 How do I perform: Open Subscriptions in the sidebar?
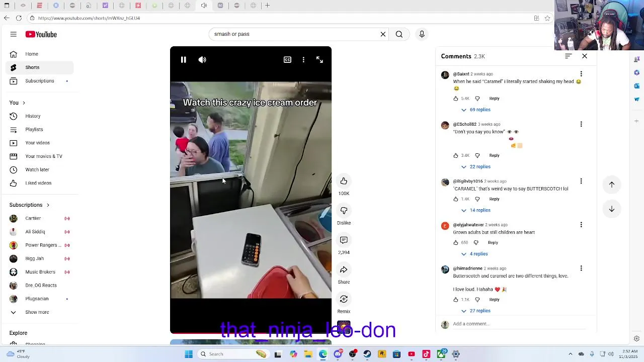[39, 81]
